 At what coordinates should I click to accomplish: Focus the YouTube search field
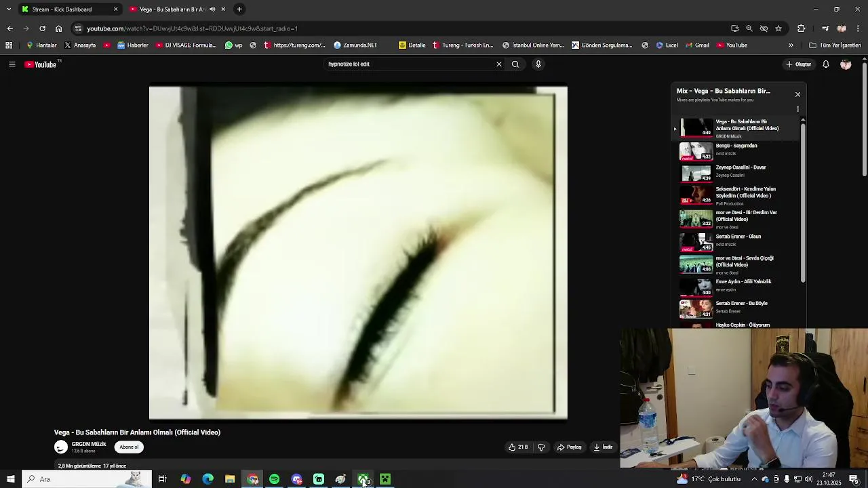coord(410,64)
